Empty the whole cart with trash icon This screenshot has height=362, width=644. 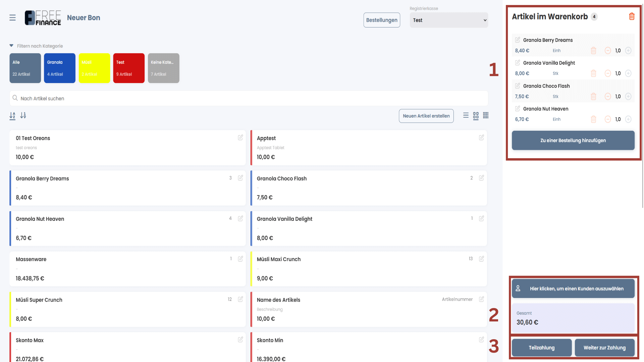point(632,16)
